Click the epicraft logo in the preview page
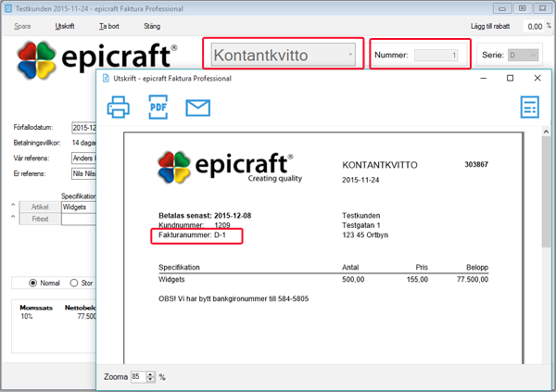Screen dimensions: 556x392 pyautogui.click(x=230, y=168)
